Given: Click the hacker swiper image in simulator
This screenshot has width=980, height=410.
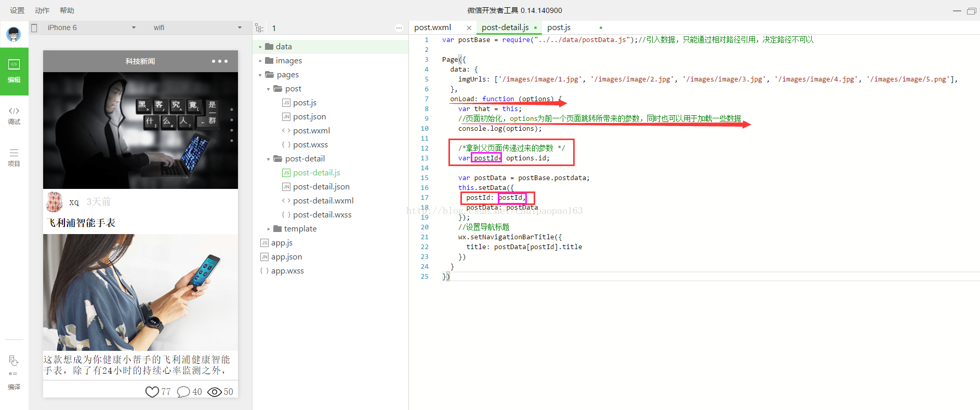Looking at the screenshot, I should [140, 130].
